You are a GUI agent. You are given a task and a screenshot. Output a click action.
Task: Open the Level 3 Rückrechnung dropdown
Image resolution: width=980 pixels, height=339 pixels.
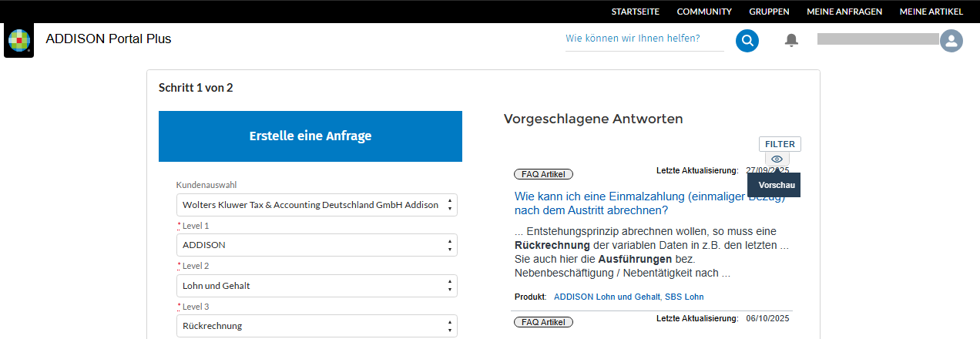317,326
